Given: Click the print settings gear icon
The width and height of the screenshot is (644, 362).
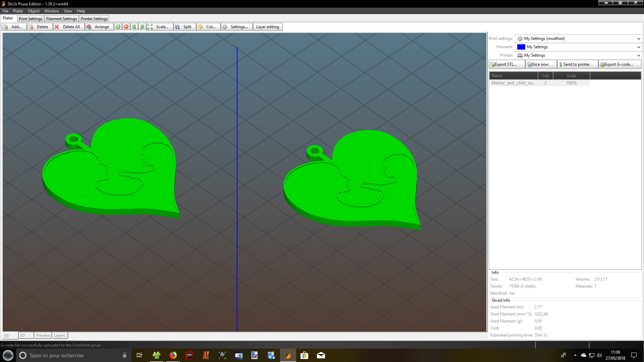Looking at the screenshot, I should [x=520, y=39].
